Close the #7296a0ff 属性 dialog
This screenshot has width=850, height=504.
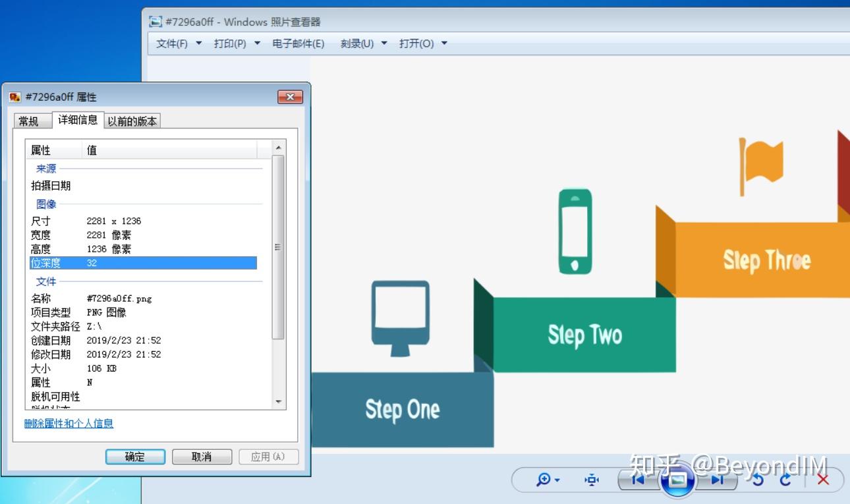click(x=290, y=97)
